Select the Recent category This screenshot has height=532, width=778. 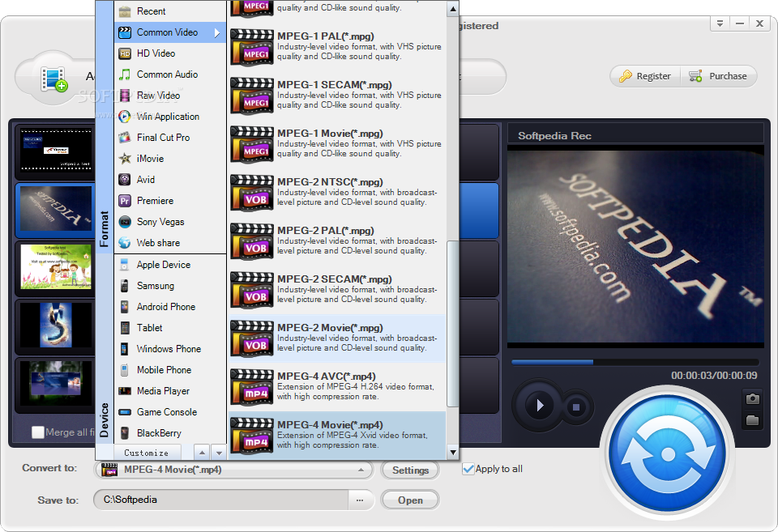pos(170,11)
